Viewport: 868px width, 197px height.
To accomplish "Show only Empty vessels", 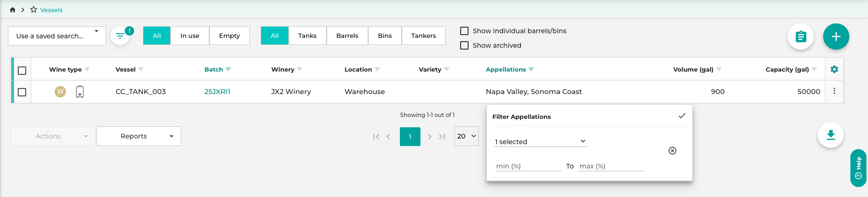I will click(x=229, y=36).
